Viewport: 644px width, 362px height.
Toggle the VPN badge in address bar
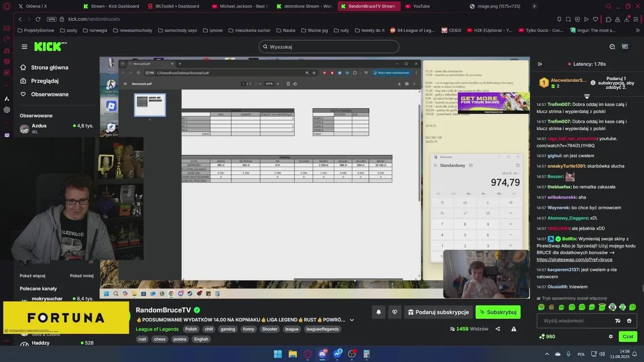[x=51, y=19]
